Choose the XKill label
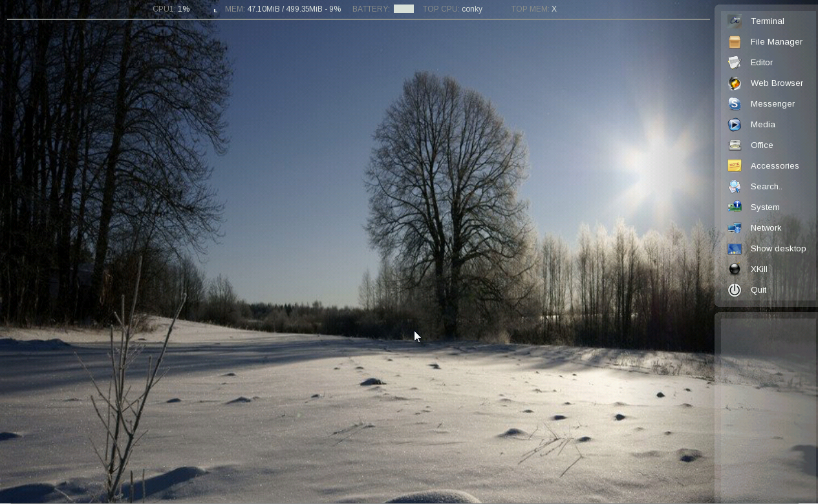 point(759,269)
